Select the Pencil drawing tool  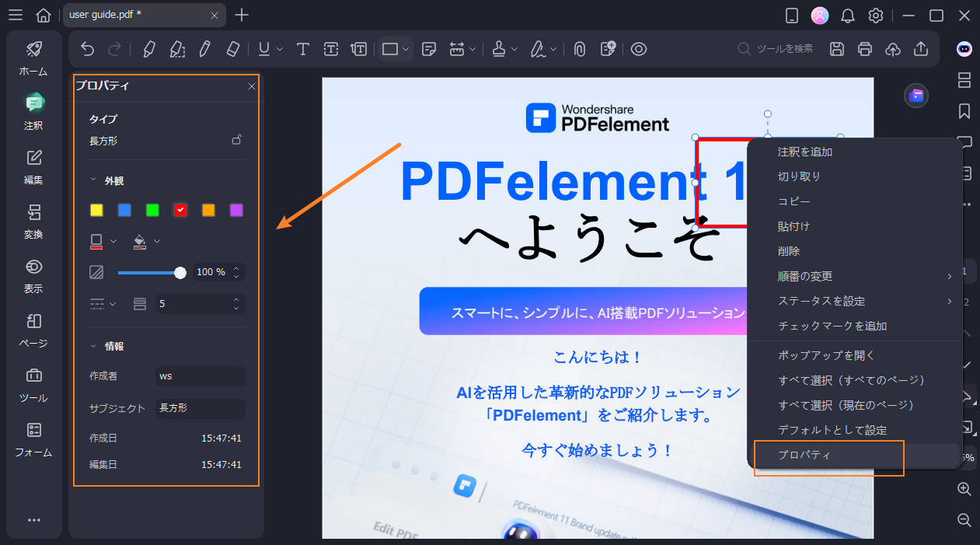pyautogui.click(x=204, y=48)
